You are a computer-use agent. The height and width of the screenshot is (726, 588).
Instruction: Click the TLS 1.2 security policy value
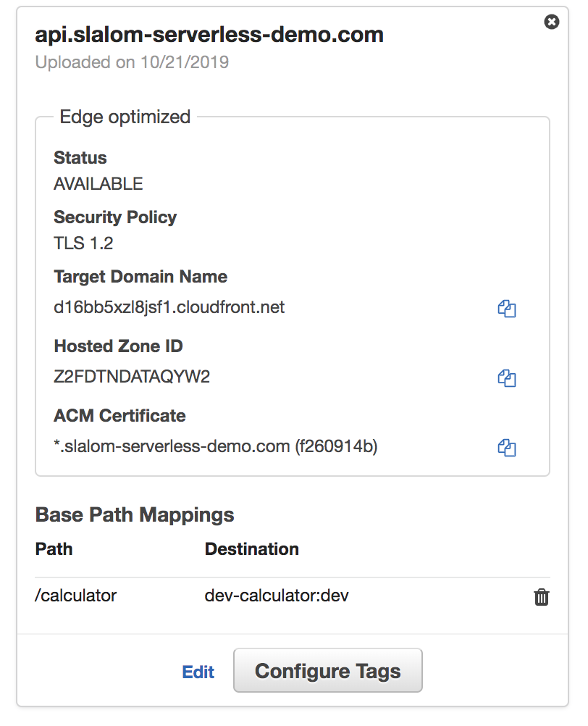(x=83, y=243)
